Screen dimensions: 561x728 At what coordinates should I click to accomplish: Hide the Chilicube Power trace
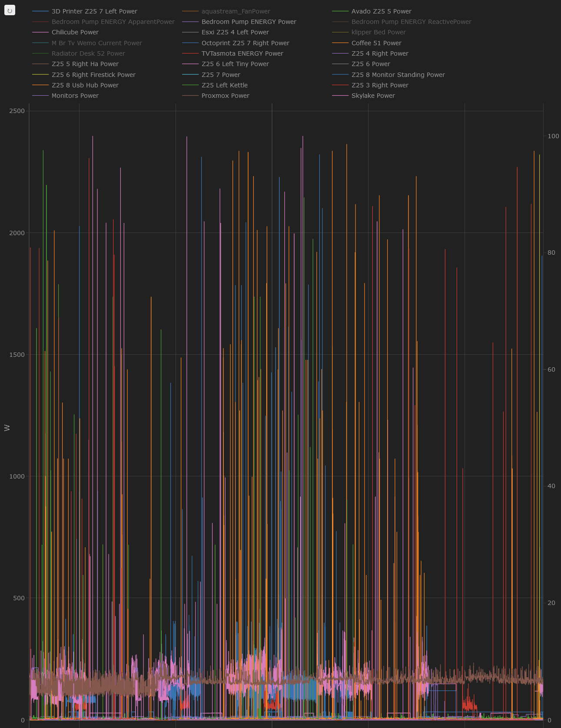(75, 32)
